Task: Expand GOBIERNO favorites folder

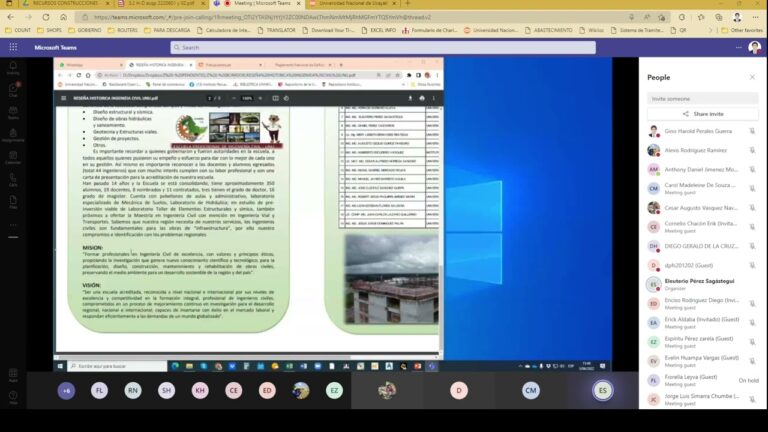Action: (85, 30)
